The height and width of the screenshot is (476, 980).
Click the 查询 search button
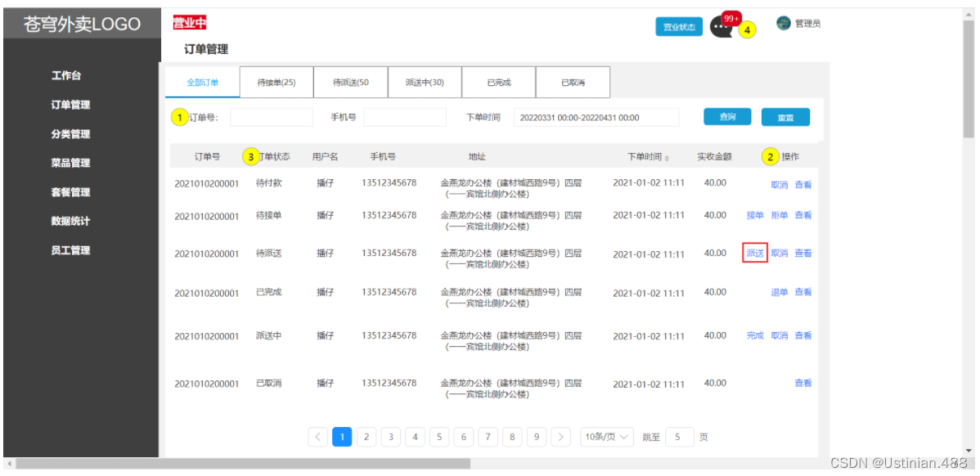[727, 117]
